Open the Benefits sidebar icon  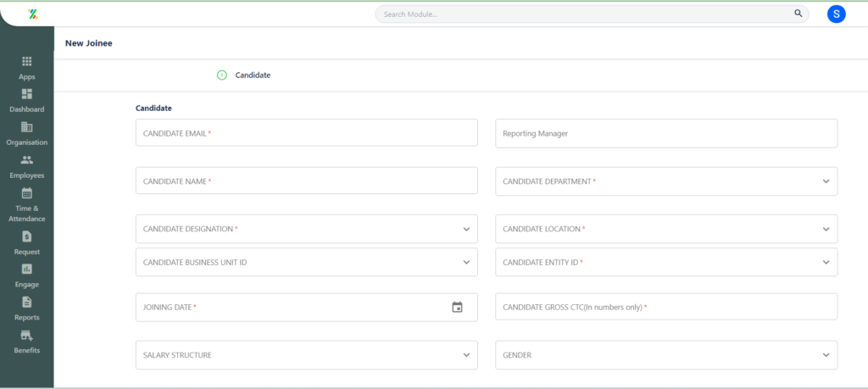26,336
